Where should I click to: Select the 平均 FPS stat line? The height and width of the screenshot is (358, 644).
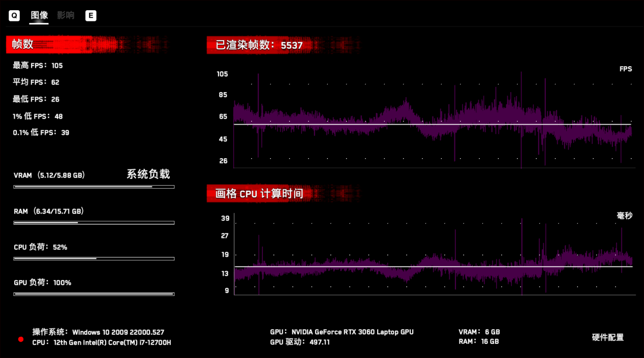click(36, 82)
